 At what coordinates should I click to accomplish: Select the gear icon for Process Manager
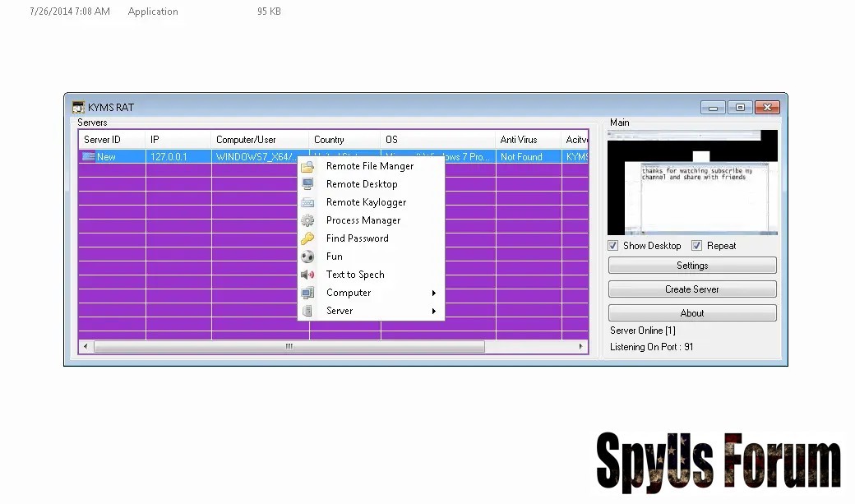(307, 220)
